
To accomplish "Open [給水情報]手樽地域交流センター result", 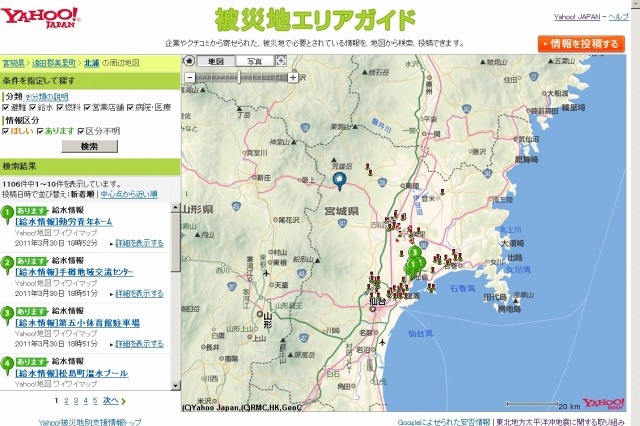I will click(x=74, y=272).
